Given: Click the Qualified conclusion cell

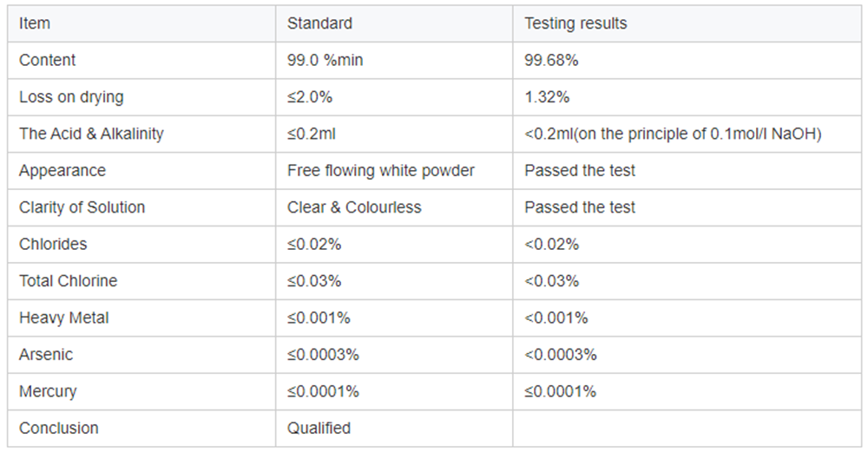Looking at the screenshot, I should coord(394,429).
